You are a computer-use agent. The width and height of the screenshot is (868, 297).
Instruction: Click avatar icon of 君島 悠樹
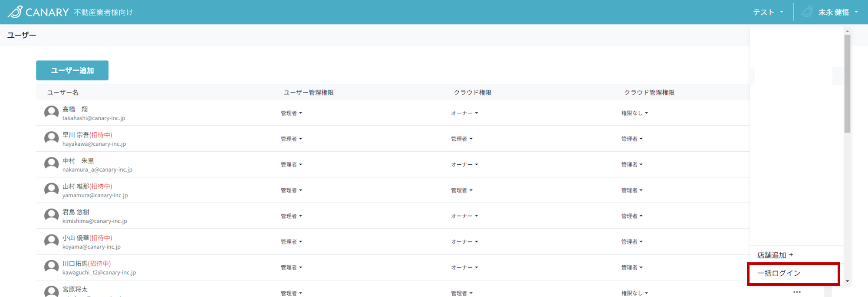52,216
